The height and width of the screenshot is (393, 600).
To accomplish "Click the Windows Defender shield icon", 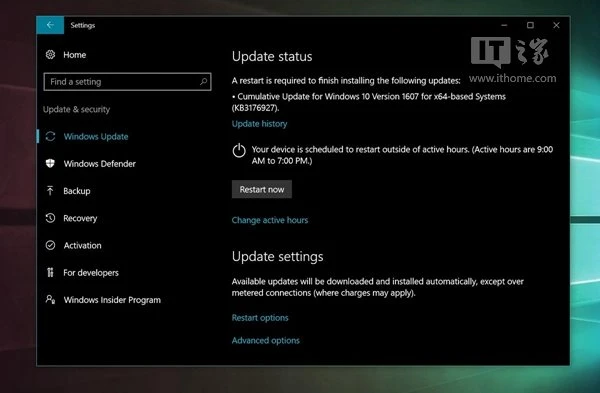I will pyautogui.click(x=50, y=164).
